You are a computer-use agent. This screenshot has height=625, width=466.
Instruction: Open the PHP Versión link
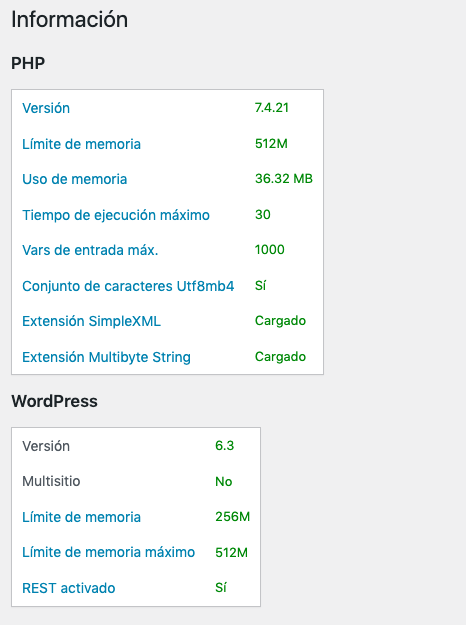[x=46, y=108]
